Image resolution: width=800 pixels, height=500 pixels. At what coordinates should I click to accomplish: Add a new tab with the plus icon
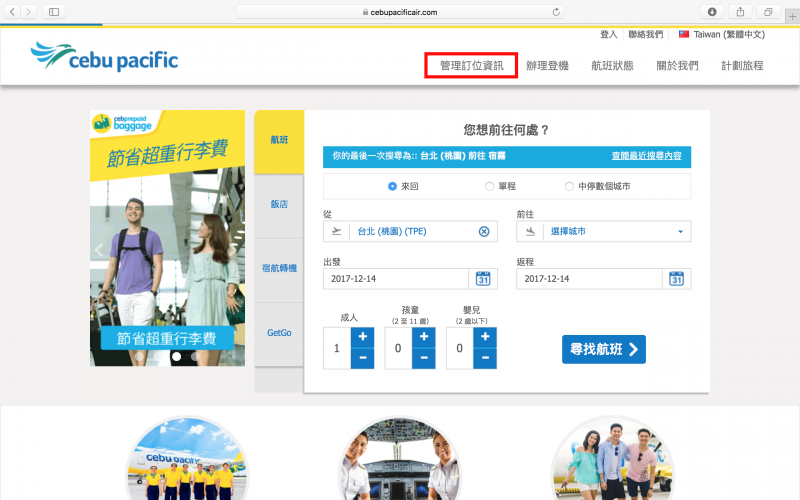[x=792, y=16]
